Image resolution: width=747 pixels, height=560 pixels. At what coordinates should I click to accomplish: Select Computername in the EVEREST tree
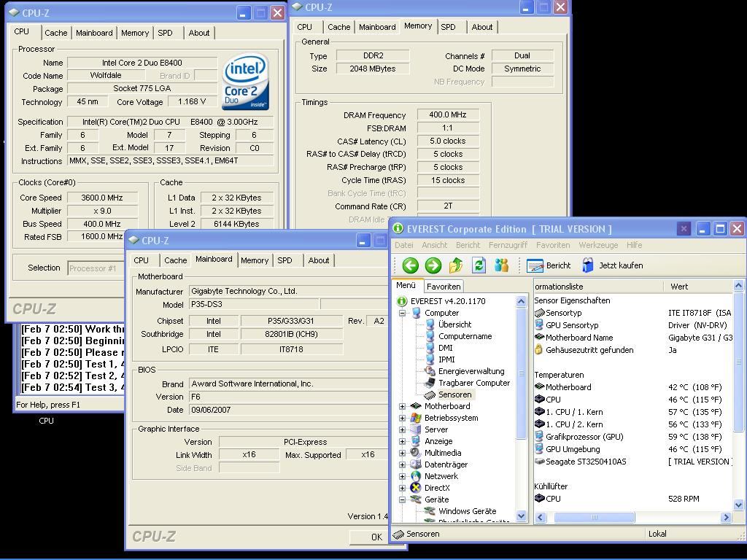tap(465, 336)
